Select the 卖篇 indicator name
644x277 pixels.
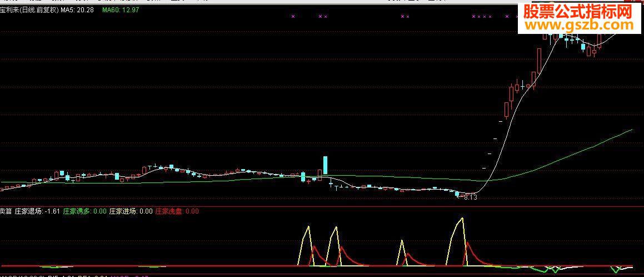[6, 211]
